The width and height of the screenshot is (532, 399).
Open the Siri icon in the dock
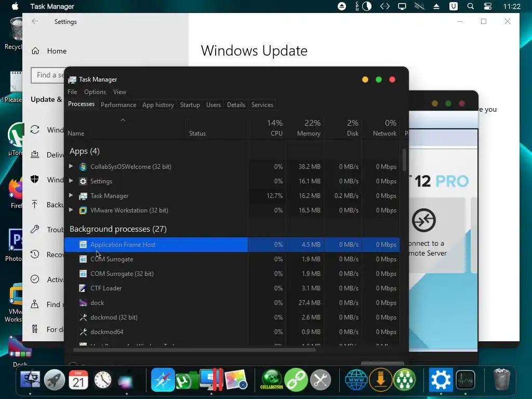[127, 380]
